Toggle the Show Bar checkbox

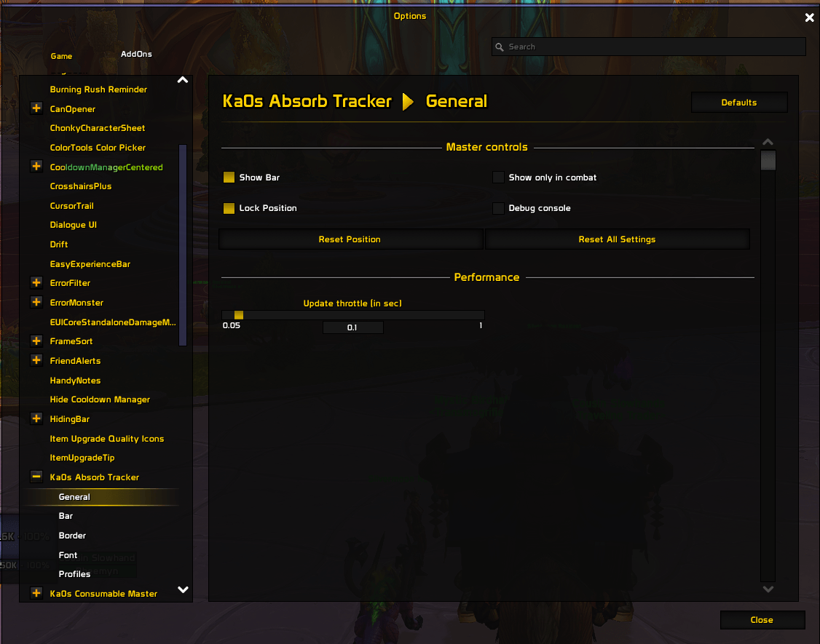pos(229,178)
